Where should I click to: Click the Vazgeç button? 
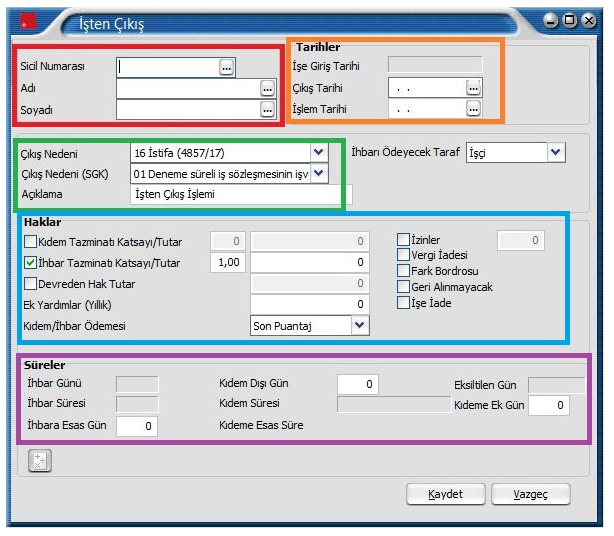tap(531, 494)
